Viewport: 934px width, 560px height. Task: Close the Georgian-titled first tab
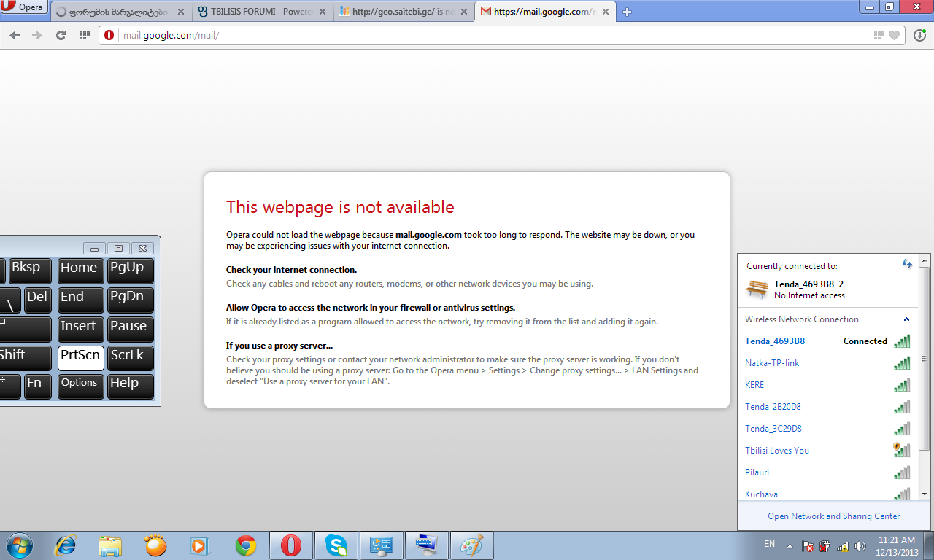[180, 12]
